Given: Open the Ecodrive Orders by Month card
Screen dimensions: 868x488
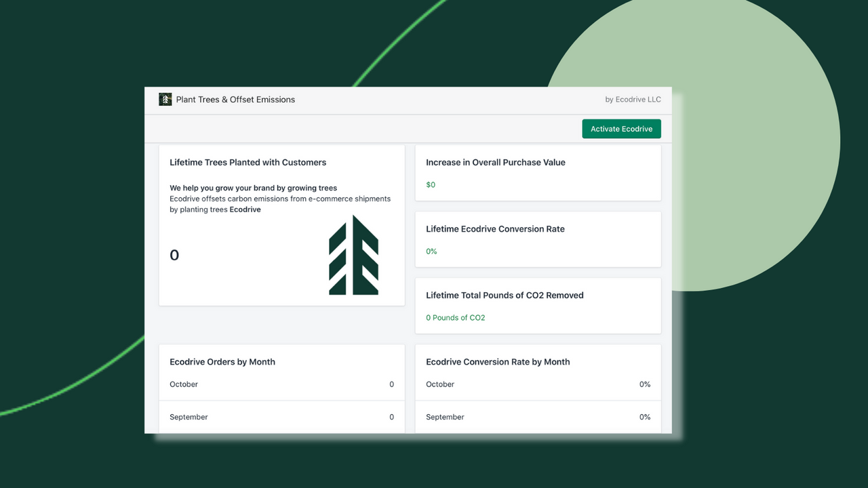Looking at the screenshot, I should click(222, 362).
